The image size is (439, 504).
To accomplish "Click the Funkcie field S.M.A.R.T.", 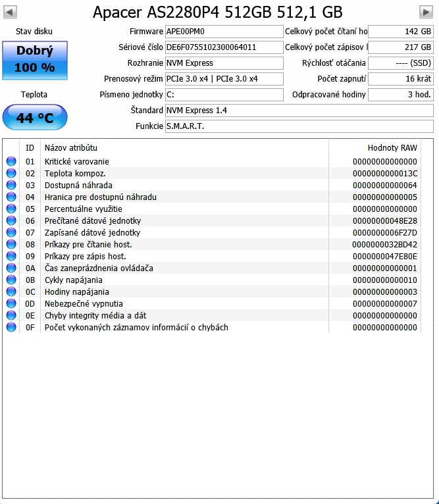I will 299,126.
